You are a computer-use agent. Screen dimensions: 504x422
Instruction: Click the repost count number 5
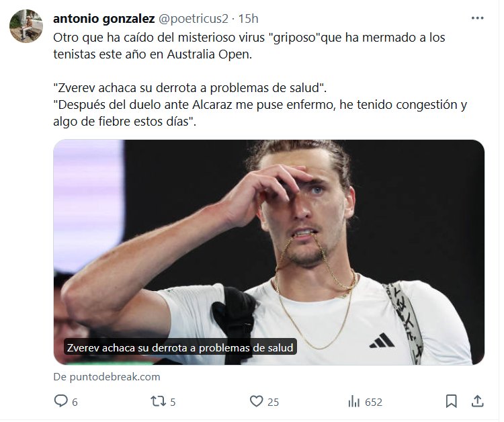[x=173, y=402]
